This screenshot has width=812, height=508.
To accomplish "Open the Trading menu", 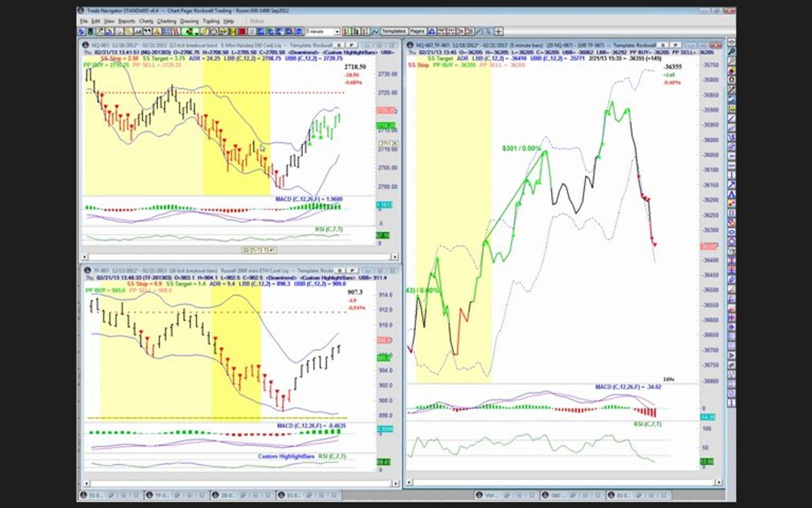I will (211, 21).
